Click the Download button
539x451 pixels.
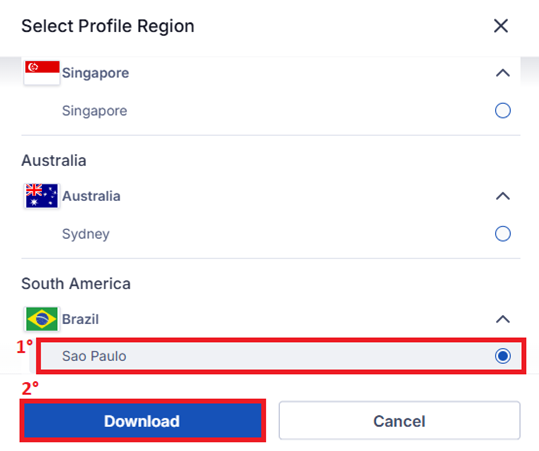[142, 421]
